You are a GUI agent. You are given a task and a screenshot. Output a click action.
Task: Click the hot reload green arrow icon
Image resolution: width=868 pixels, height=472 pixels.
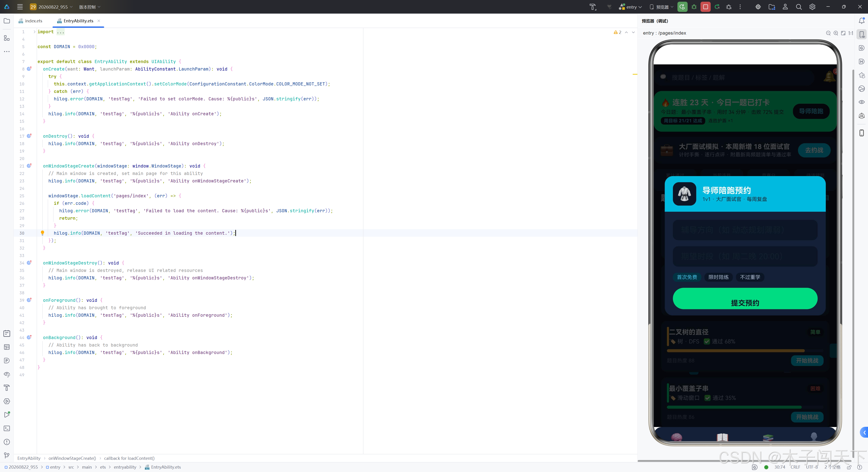[717, 7]
